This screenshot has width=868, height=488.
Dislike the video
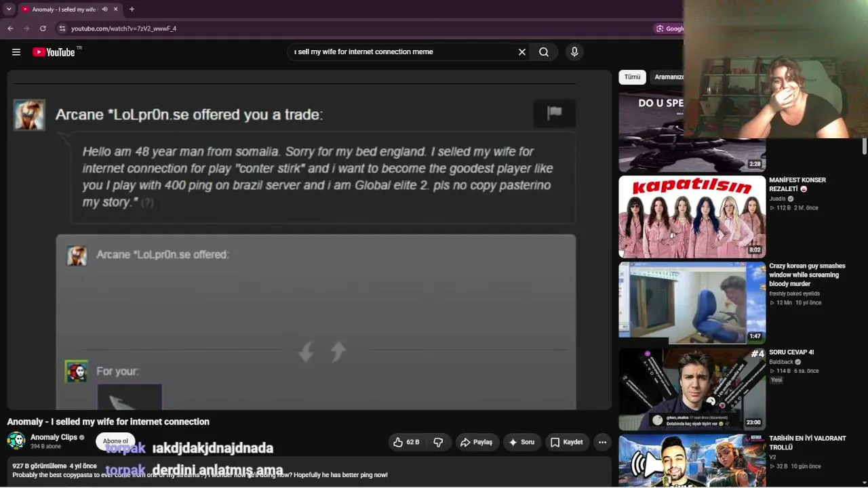tap(438, 442)
